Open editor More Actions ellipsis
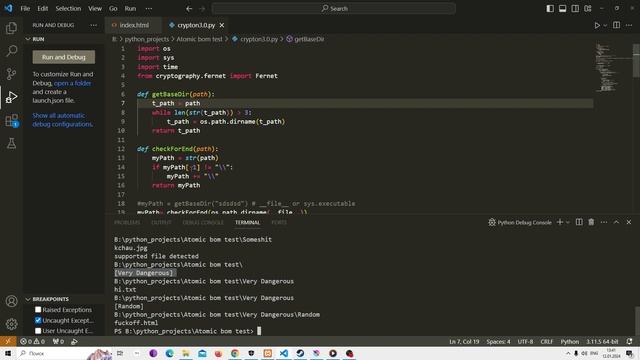 point(629,25)
